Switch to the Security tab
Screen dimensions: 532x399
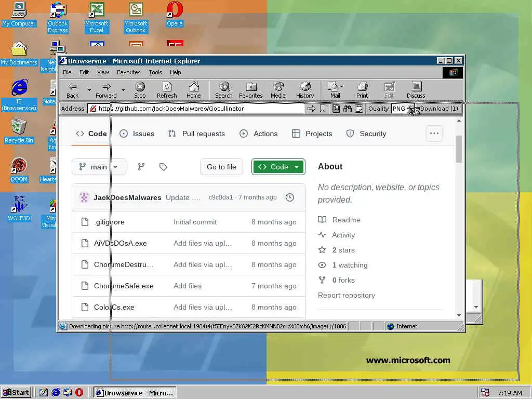pos(366,134)
